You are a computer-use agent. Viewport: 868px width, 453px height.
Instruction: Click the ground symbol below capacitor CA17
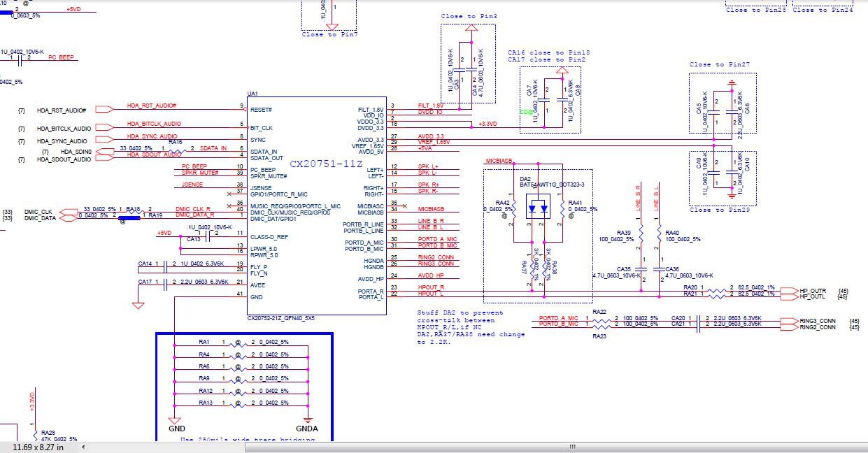tap(138, 304)
